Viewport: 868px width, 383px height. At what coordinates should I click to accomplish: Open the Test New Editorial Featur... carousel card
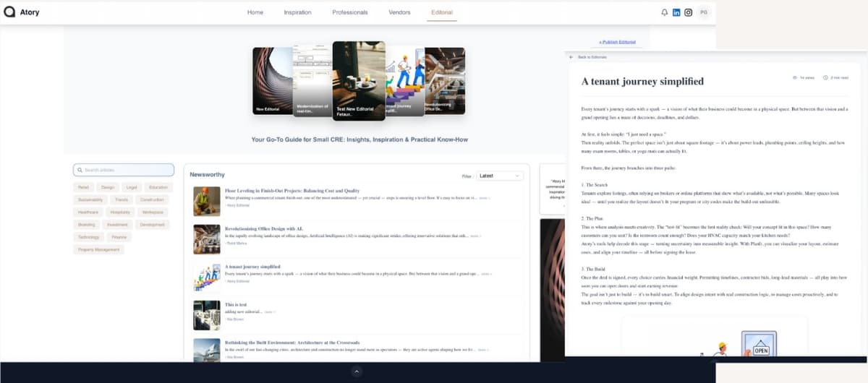coord(359,80)
